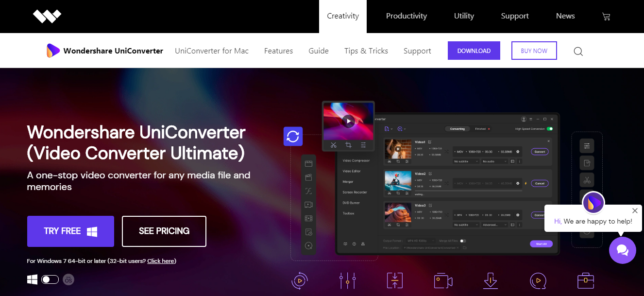644x296 pixels.
Task: Click the equalizer sliders feature icon
Action: click(x=348, y=280)
